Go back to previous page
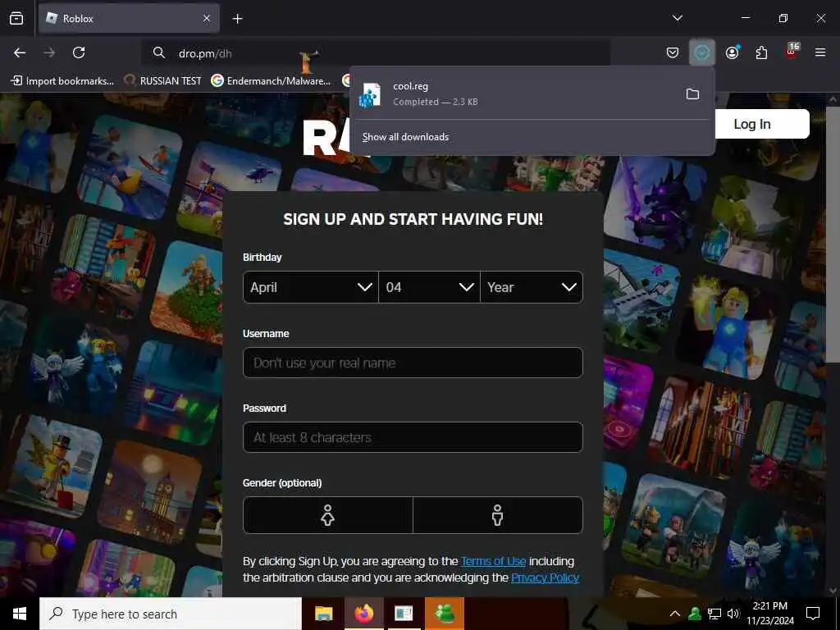Screen dimensions: 840x630 20,52
